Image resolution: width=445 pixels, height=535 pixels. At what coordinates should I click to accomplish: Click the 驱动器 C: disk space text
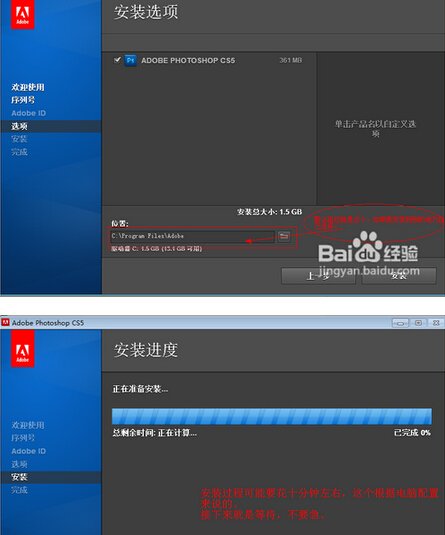click(x=157, y=249)
